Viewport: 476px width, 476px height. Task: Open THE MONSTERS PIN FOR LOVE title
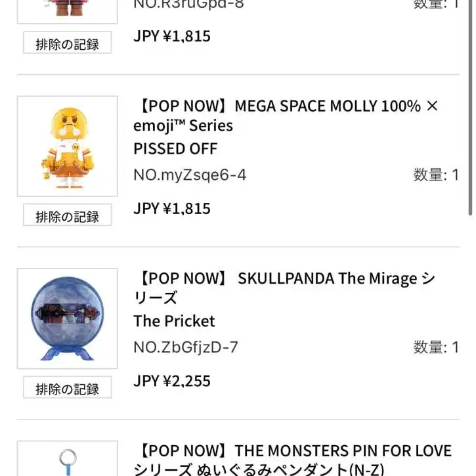tap(292, 460)
